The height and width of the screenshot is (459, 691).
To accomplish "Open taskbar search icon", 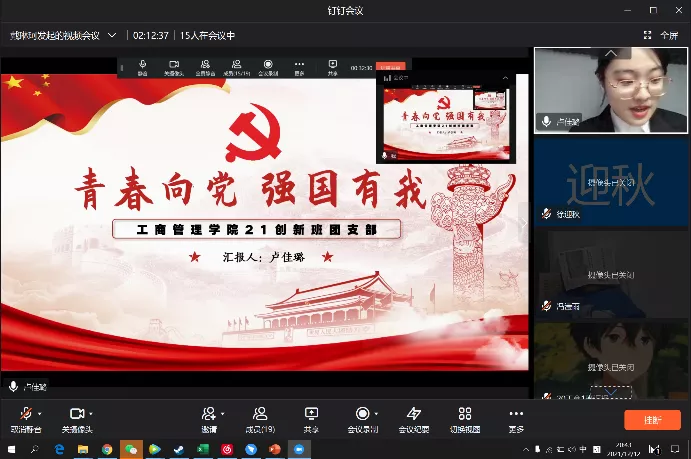I will click(34, 449).
